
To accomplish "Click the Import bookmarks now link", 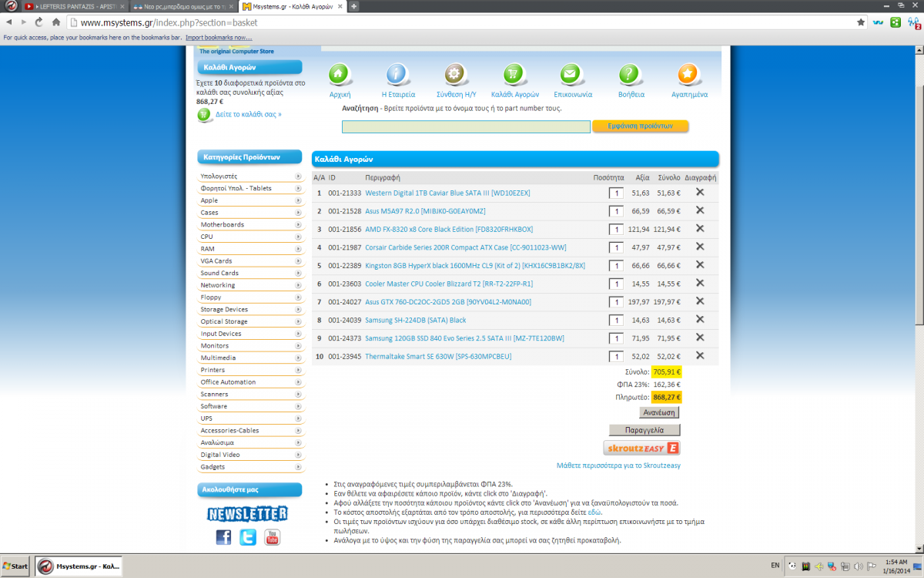I will [x=219, y=37].
